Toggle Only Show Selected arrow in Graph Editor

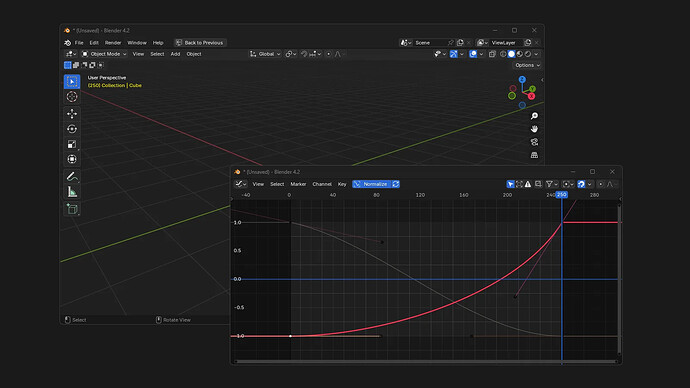tap(510, 184)
